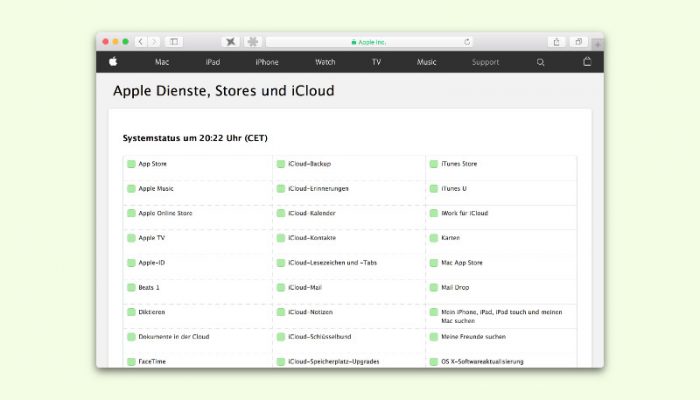Click the green status icon beside Apple-ID
This screenshot has height=400, width=700.
(x=131, y=262)
